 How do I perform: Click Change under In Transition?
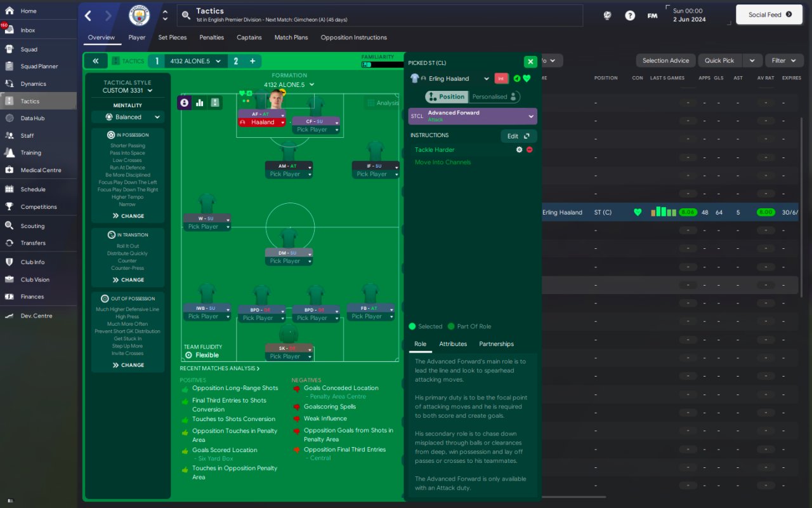pos(128,279)
